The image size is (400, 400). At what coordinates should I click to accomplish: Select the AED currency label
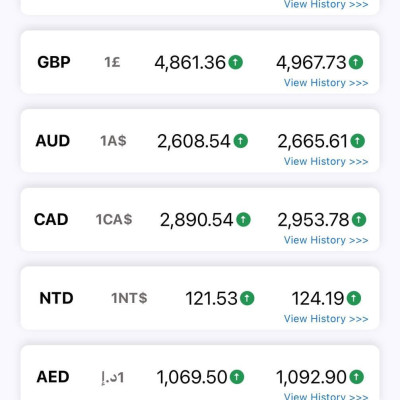coord(53,377)
